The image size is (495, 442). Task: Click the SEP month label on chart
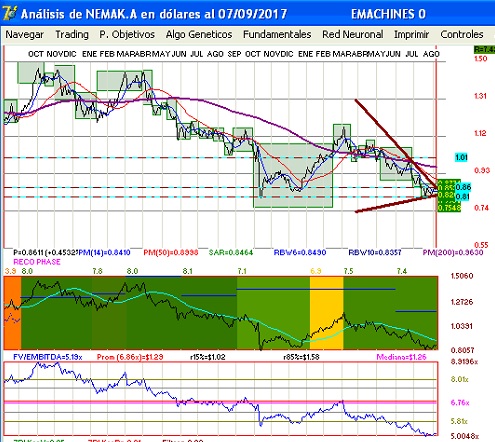[x=234, y=54]
